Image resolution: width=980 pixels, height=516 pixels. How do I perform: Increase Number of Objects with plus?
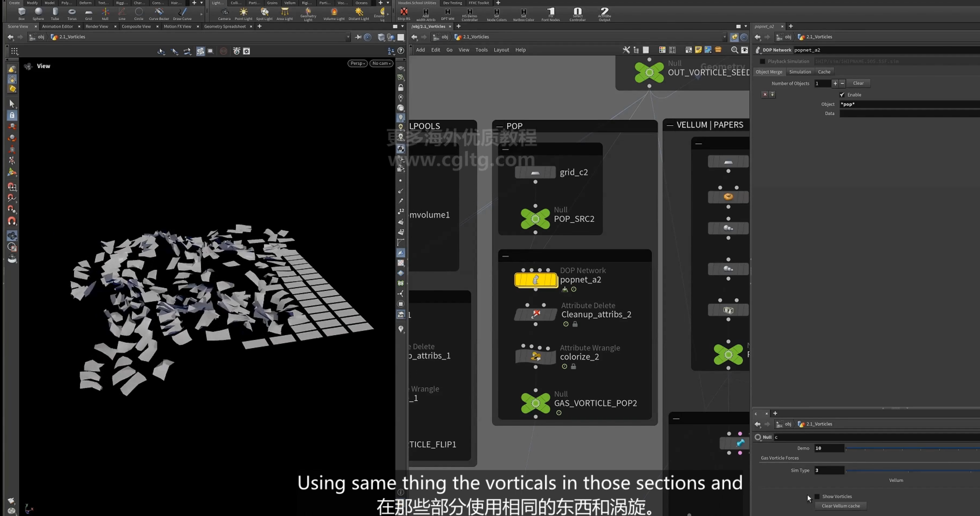pos(835,83)
